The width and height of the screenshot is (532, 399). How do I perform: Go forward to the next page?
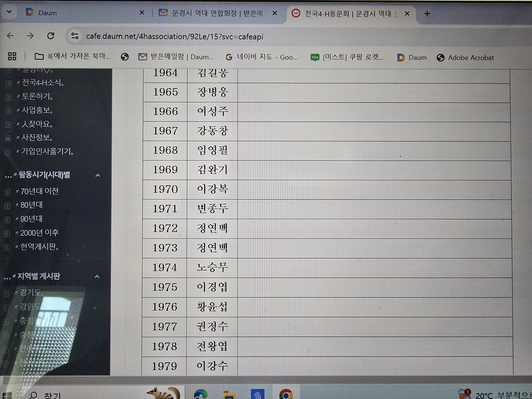pyautogui.click(x=30, y=36)
